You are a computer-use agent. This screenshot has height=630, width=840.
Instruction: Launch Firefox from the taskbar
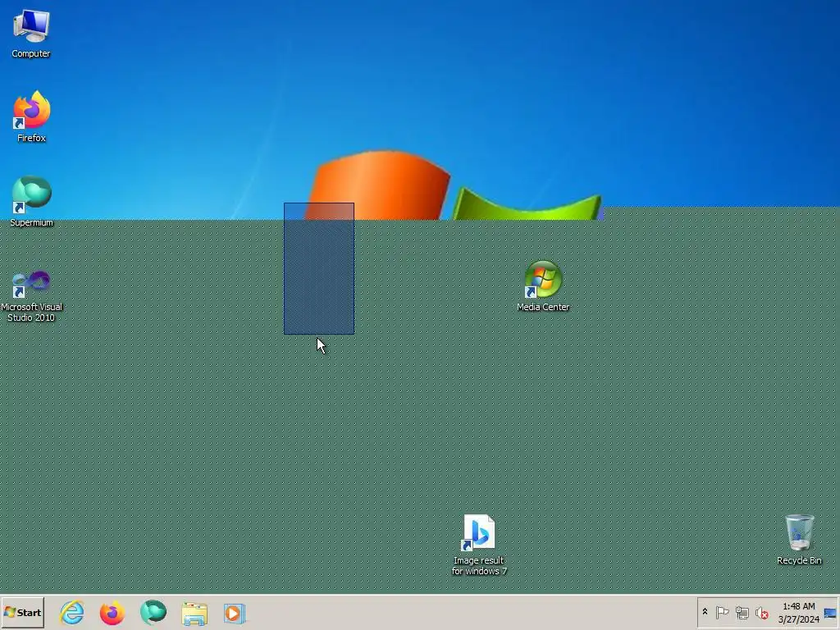point(112,613)
